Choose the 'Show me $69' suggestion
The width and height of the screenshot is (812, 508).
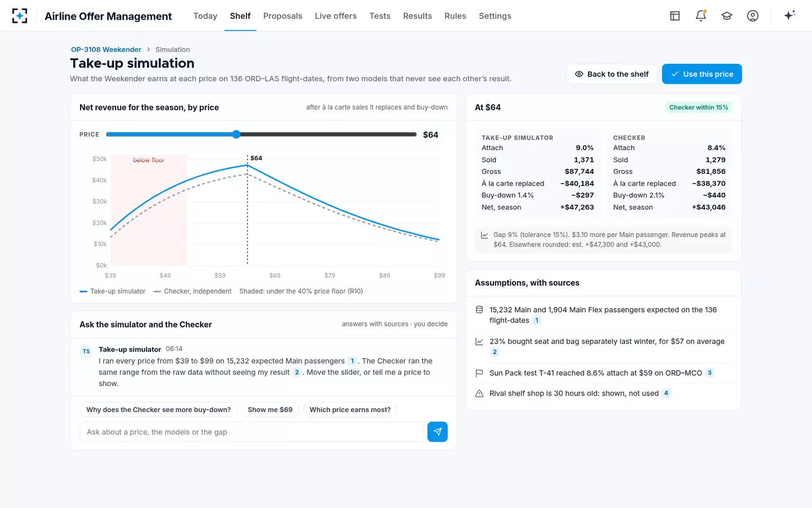coord(270,410)
